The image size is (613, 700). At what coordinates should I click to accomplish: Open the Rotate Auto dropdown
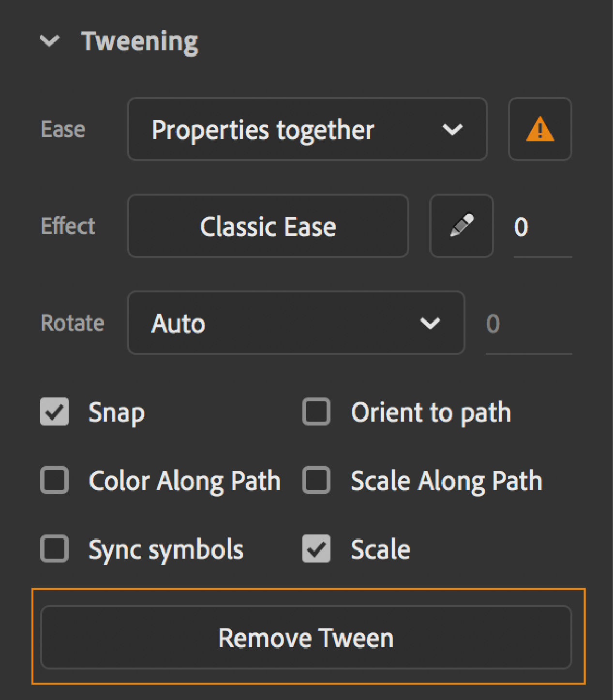[x=296, y=323]
